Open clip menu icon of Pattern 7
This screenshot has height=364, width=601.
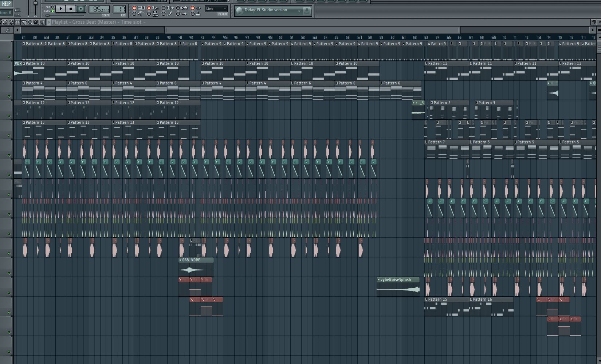426,142
